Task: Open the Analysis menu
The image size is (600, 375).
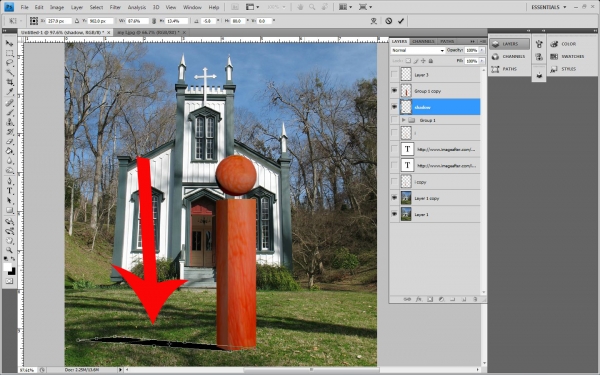Action: tap(137, 7)
